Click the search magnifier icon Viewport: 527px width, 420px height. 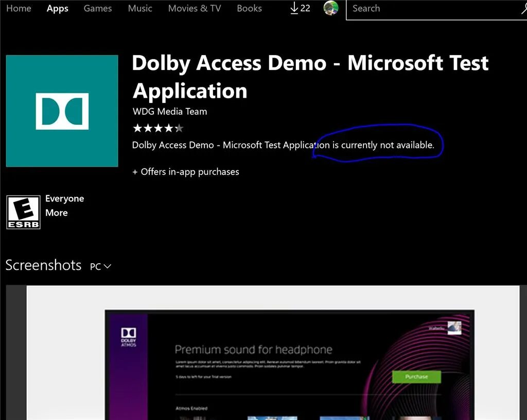(523, 9)
